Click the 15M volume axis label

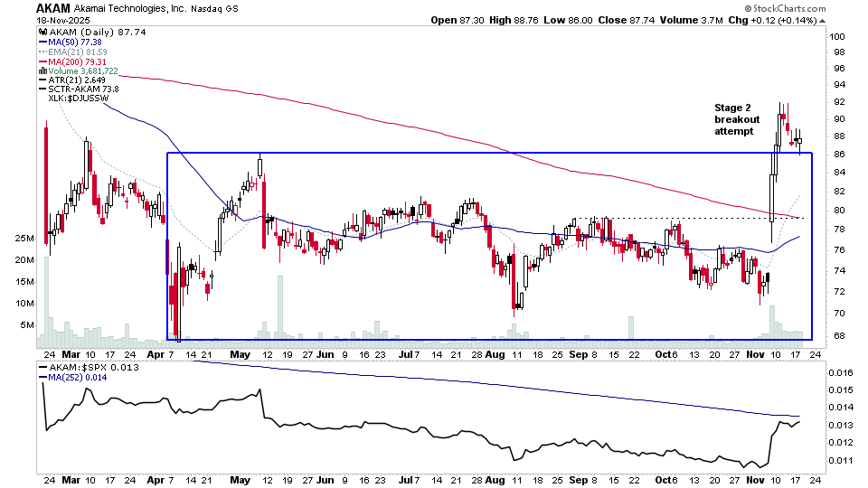tap(24, 282)
